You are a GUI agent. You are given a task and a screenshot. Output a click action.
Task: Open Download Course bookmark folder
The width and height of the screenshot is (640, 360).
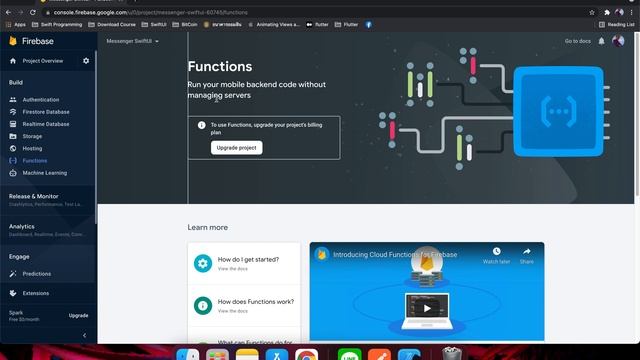click(x=112, y=24)
